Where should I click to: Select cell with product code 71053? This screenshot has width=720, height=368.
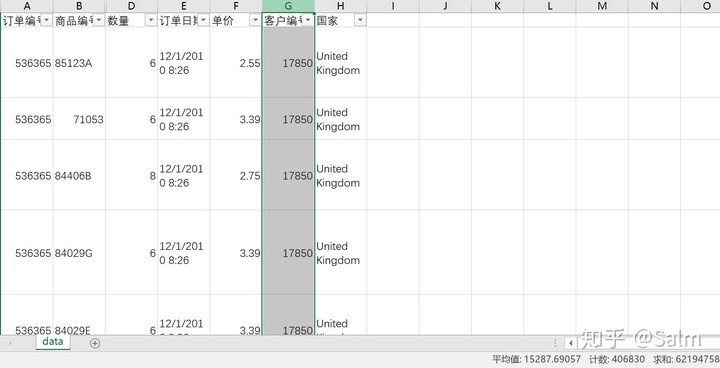coord(79,119)
